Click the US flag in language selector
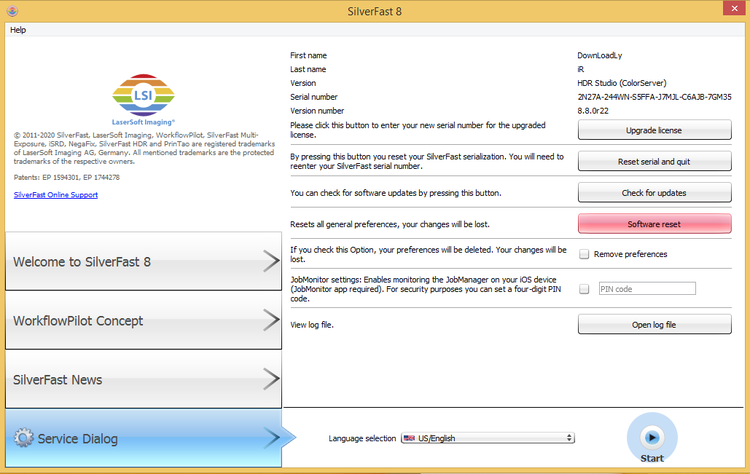The image size is (750, 474). (409, 438)
